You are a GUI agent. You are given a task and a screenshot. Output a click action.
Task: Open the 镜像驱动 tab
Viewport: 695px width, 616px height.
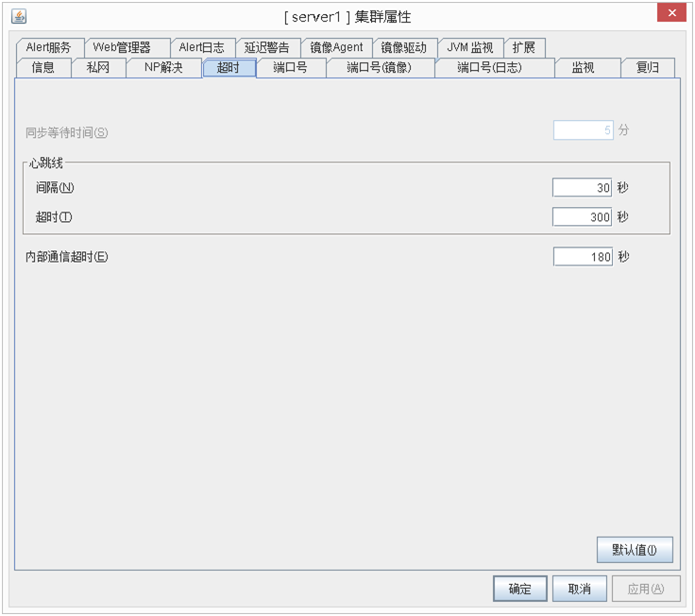[404, 47]
